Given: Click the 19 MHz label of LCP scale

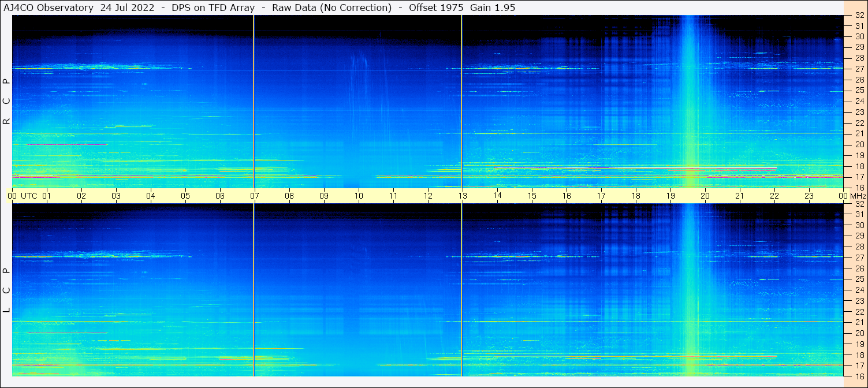Looking at the screenshot, I should (859, 344).
